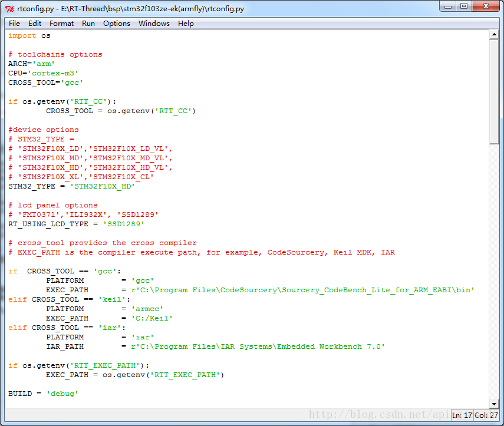
Task: Open the Options menu
Action: point(116,24)
